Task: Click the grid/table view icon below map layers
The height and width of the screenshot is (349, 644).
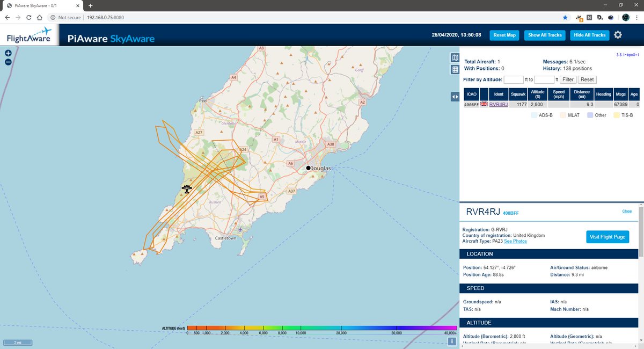Action: [455, 68]
